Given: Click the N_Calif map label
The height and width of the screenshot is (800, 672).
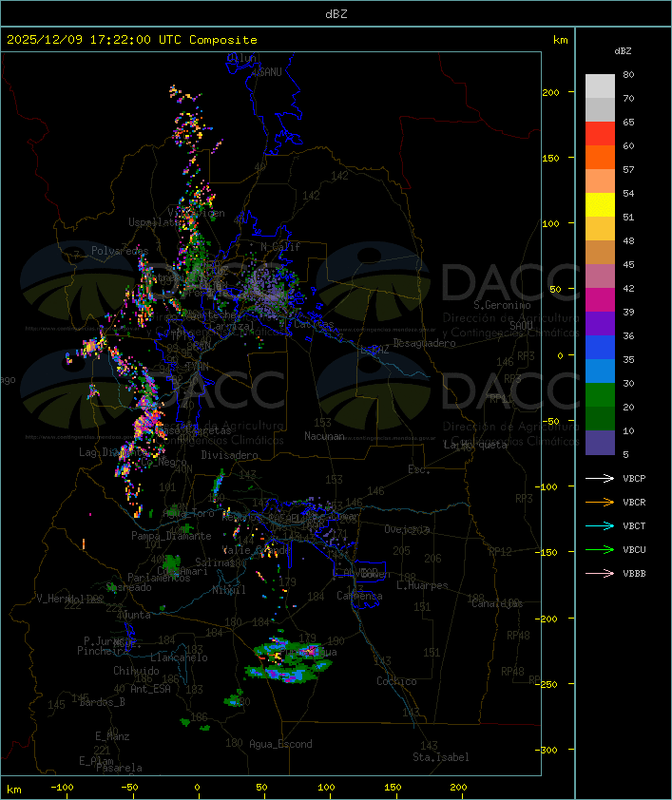Looking at the screenshot, I should point(280,246).
